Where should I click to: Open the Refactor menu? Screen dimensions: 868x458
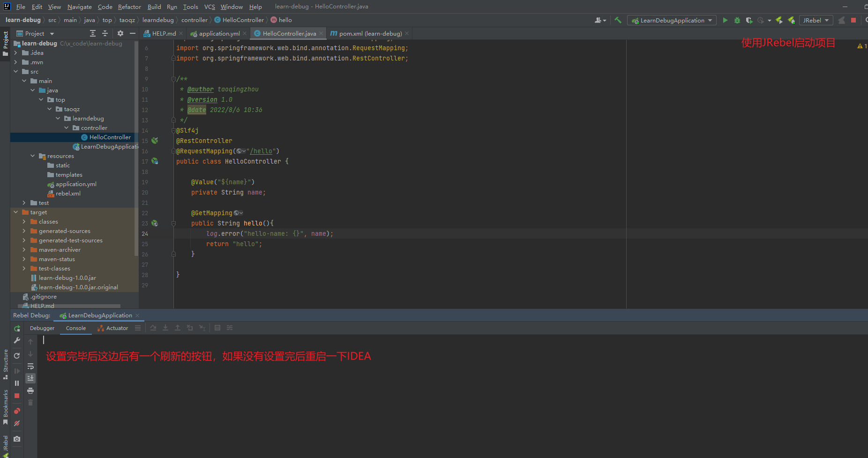coord(129,7)
